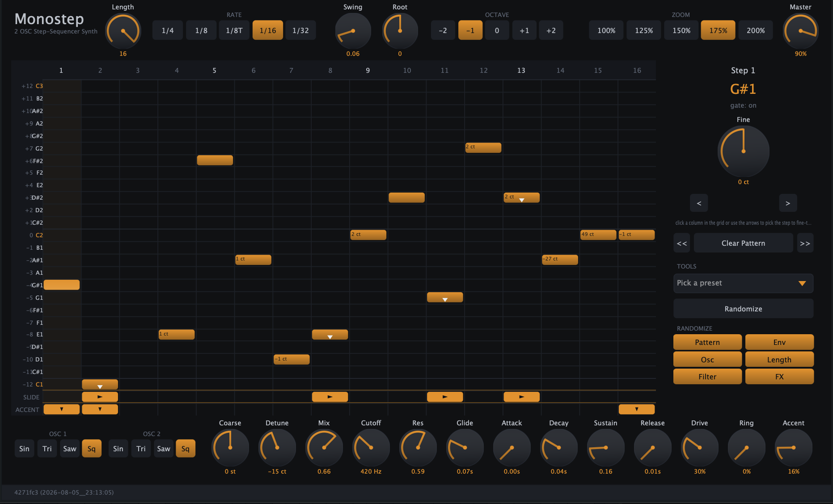Toggle the slide arrow on step 13
This screenshot has width=833, height=504.
click(522, 397)
